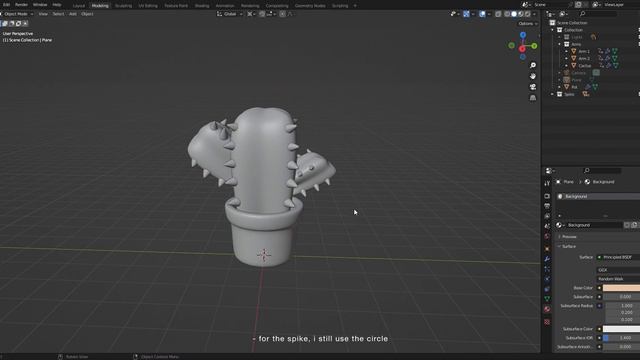The width and height of the screenshot is (640, 360).
Task: Open the Material properties tab icon
Action: click(547, 309)
